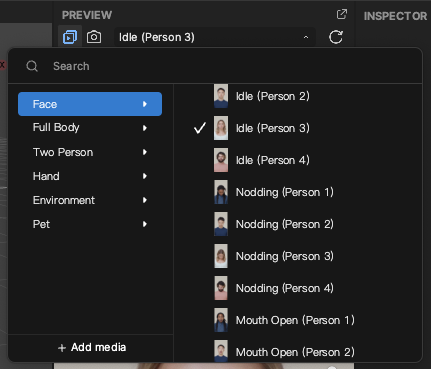The image size is (431, 369).
Task: Click the video preview mode icon
Action: (x=70, y=37)
